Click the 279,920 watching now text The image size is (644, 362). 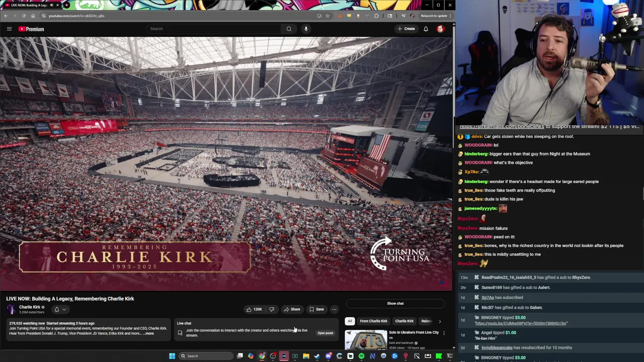pos(27,323)
